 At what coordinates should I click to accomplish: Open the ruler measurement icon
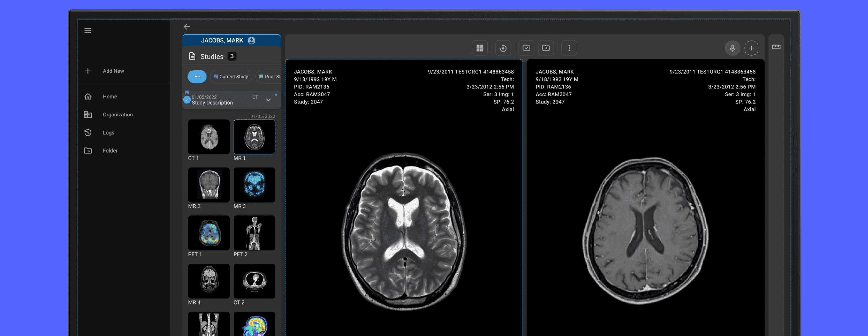776,47
